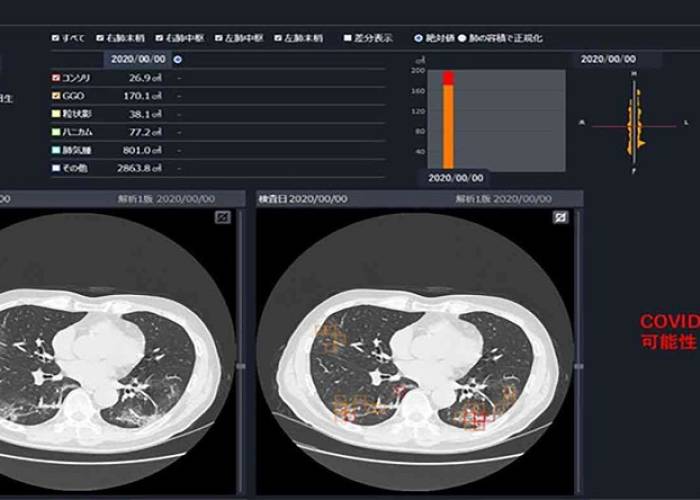Click the 77.2 ml ハニカム value
The width and height of the screenshot is (700, 500).
(145, 132)
